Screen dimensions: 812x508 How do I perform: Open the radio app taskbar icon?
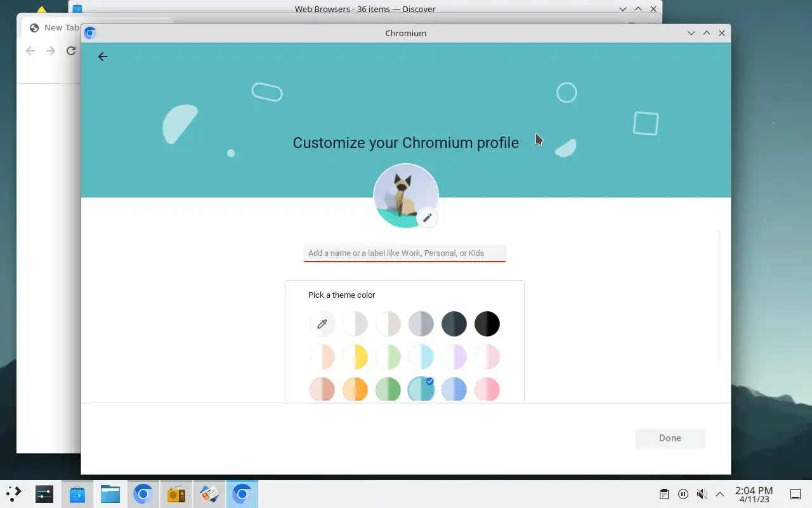point(176,493)
